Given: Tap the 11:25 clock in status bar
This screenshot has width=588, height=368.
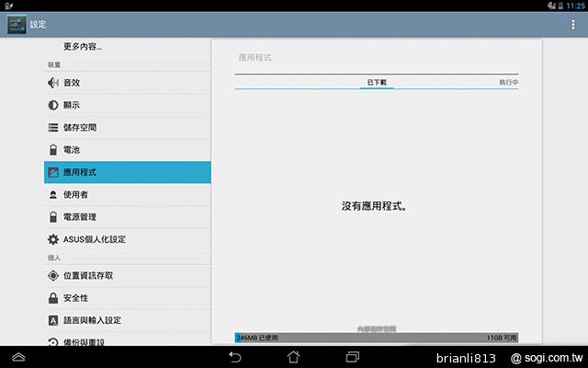Looking at the screenshot, I should (x=576, y=6).
